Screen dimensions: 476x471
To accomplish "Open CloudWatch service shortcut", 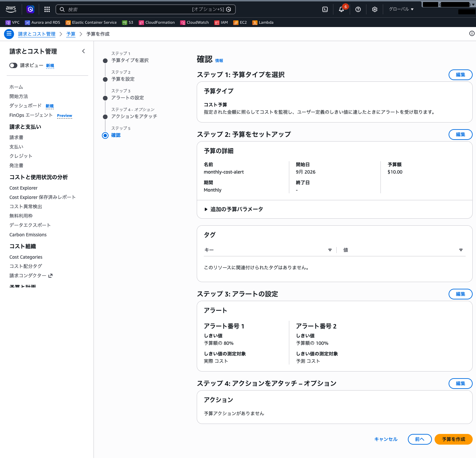I will pos(194,23).
